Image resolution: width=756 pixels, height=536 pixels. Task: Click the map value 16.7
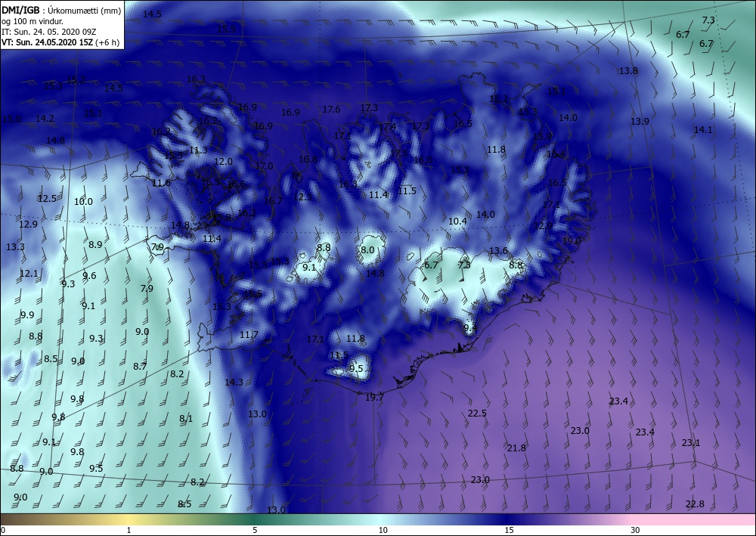coord(273,200)
